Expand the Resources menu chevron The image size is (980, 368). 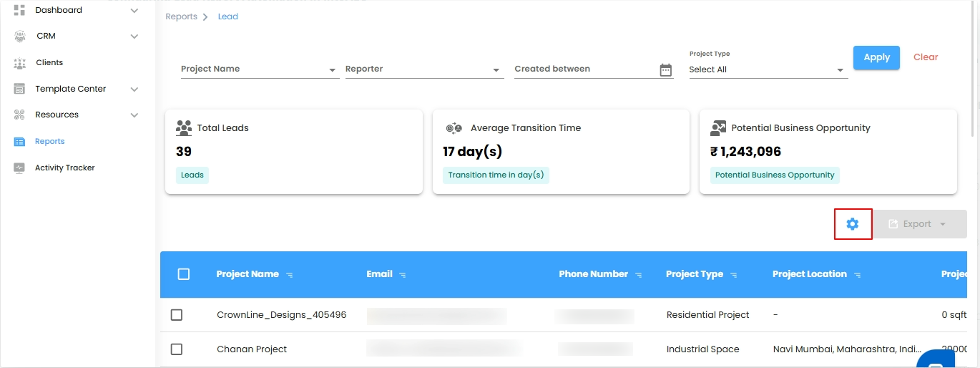tap(134, 115)
